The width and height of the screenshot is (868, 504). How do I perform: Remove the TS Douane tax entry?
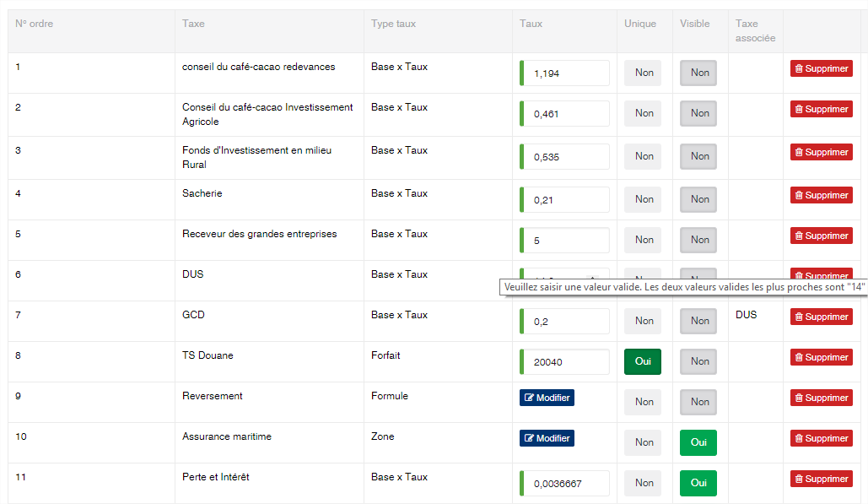821,357
